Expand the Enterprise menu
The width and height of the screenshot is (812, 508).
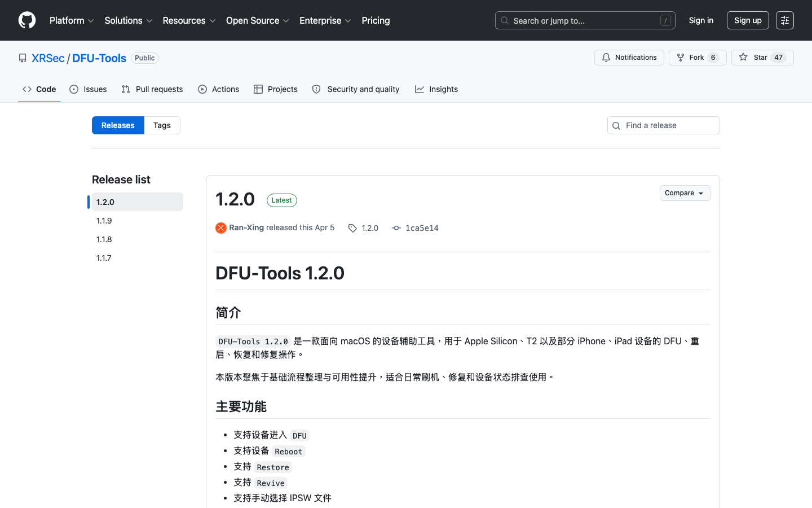click(325, 20)
